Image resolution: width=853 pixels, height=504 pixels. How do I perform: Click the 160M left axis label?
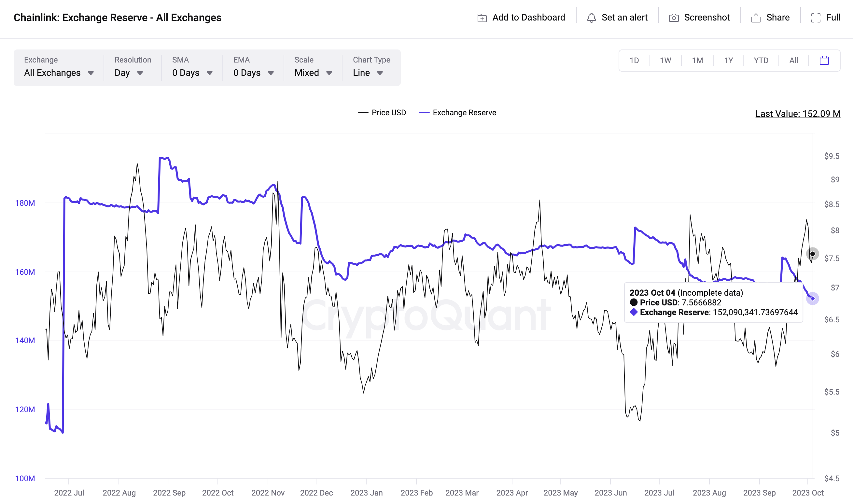25,272
